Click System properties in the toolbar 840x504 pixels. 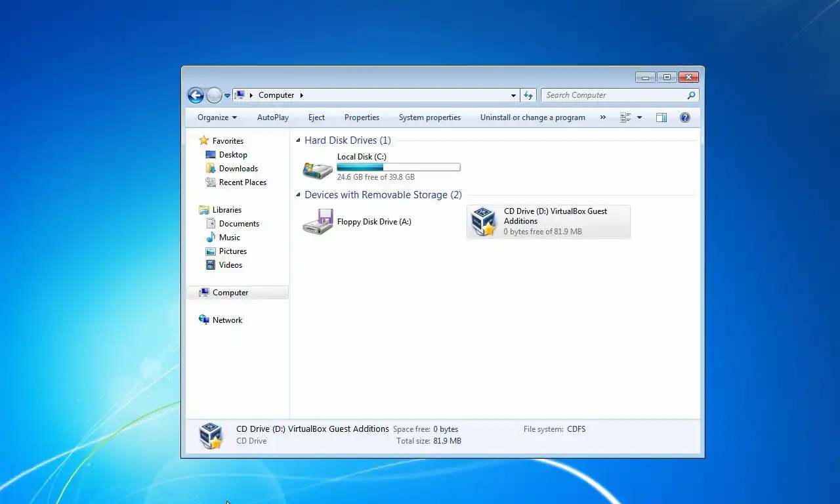pyautogui.click(x=430, y=117)
